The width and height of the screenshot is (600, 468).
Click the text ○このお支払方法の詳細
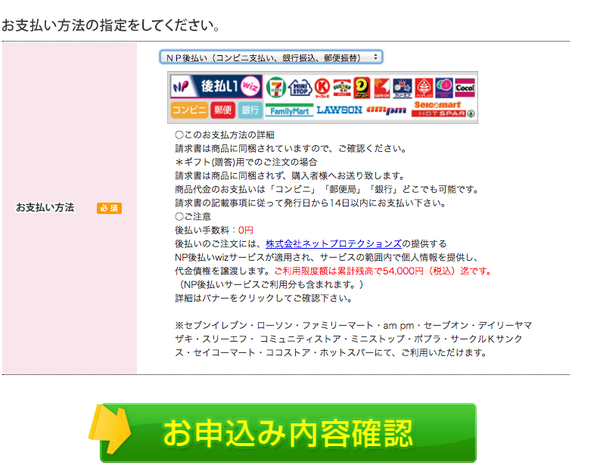tap(225, 135)
